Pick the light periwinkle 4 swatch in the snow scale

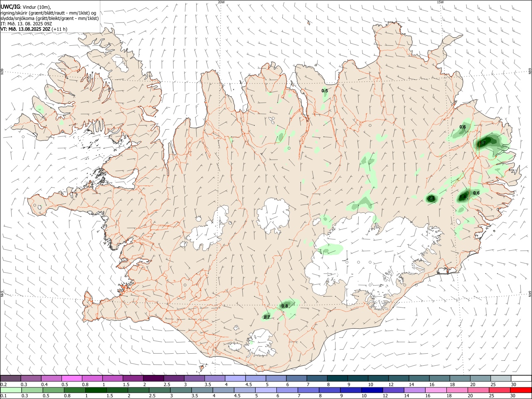click(x=235, y=378)
